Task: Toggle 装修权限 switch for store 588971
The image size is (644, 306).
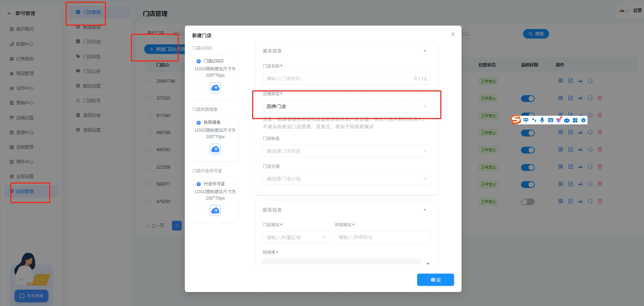Action: coord(528,185)
